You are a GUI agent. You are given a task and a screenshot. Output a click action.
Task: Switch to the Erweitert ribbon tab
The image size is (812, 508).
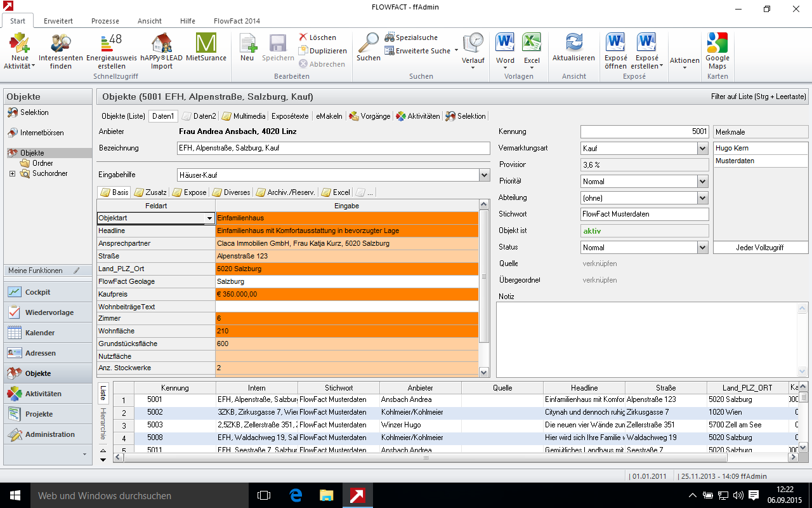tap(58, 21)
